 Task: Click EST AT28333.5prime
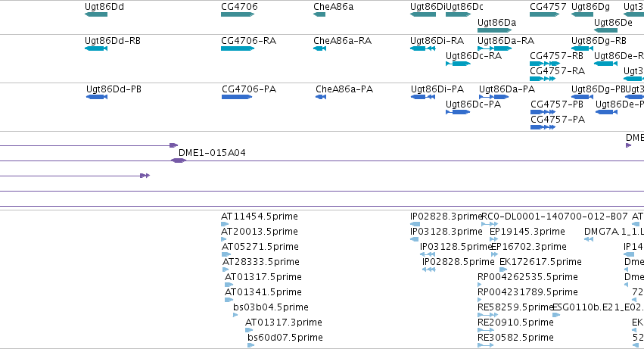pyautogui.click(x=226, y=270)
